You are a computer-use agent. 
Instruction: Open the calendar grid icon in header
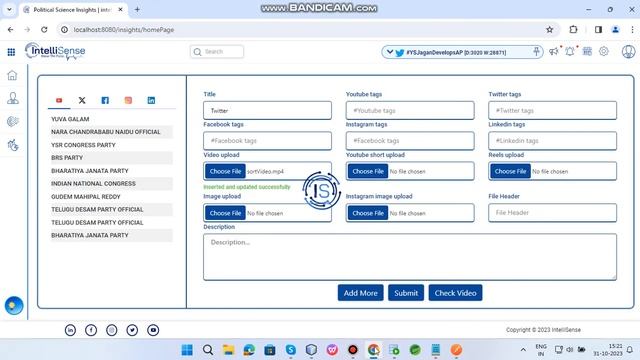tap(587, 51)
